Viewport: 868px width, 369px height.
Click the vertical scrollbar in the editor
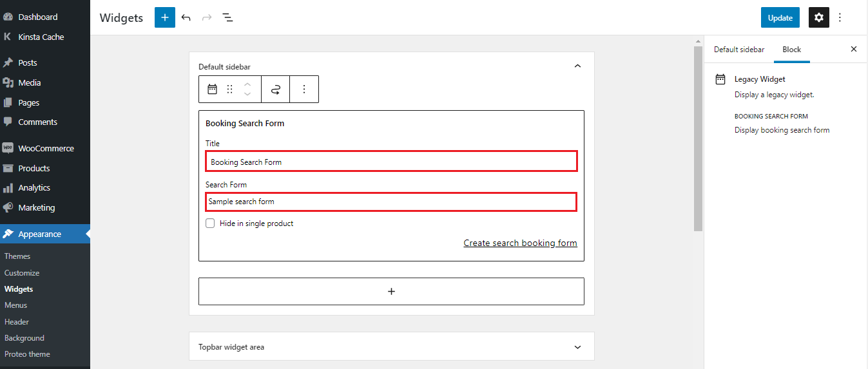pos(697,138)
